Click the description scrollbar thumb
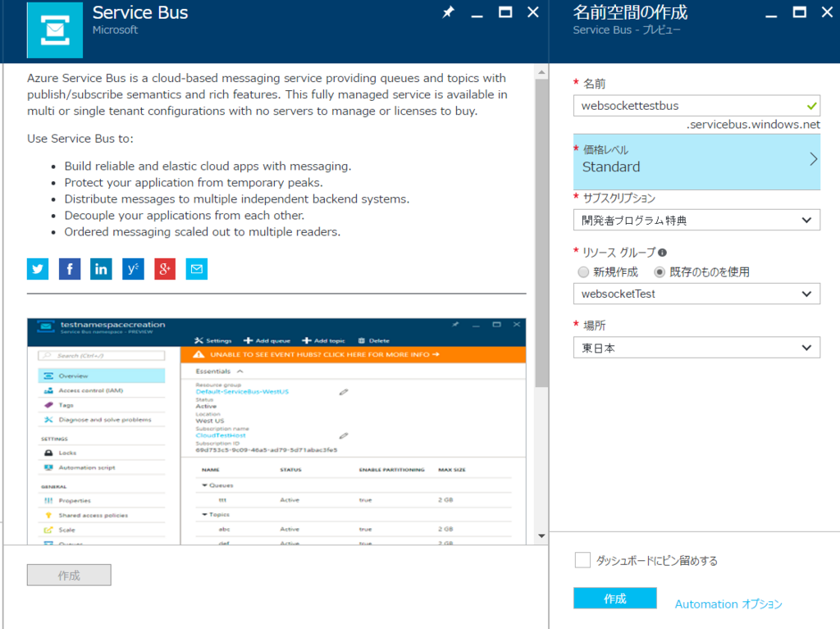Viewport: 840px width, 629px height. (541, 233)
